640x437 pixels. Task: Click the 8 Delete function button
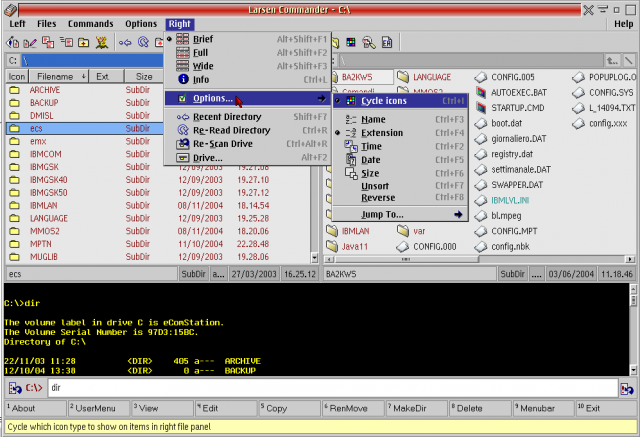pos(480,408)
